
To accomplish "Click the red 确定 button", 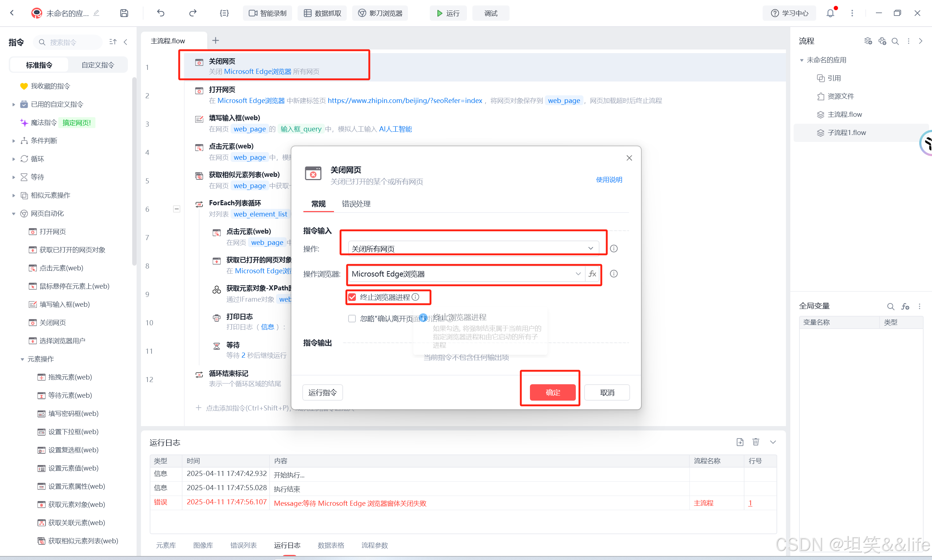I will (552, 393).
